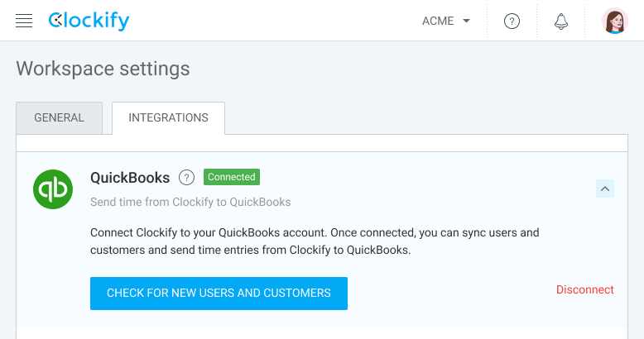Open the user profile avatar
644x339 pixels.
tap(615, 21)
